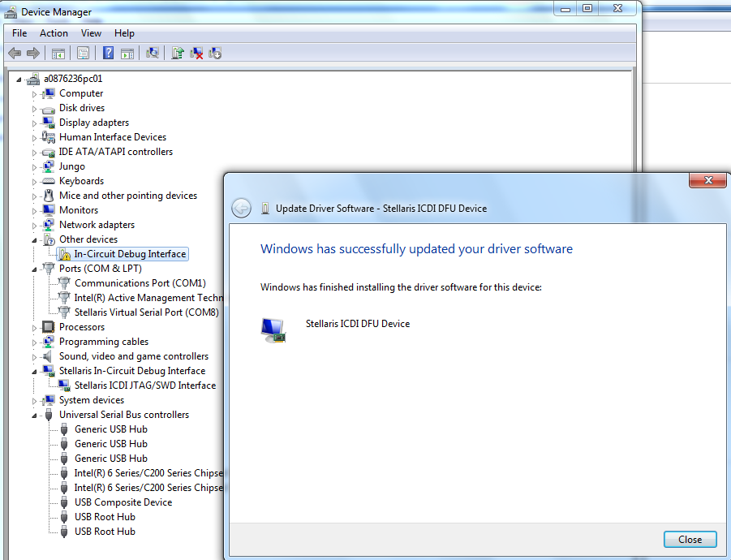Click the Network adapters category icon
The image size is (731, 560).
coord(48,225)
